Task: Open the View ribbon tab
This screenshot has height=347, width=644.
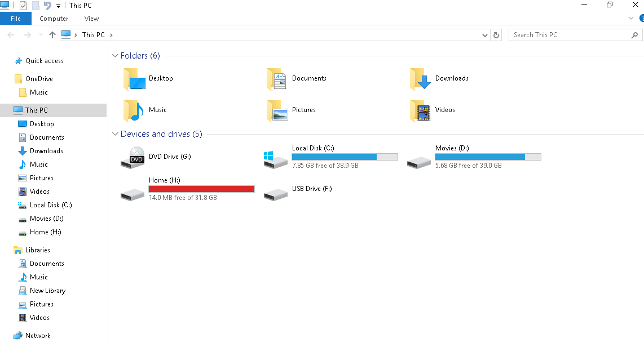Action: tap(91, 19)
